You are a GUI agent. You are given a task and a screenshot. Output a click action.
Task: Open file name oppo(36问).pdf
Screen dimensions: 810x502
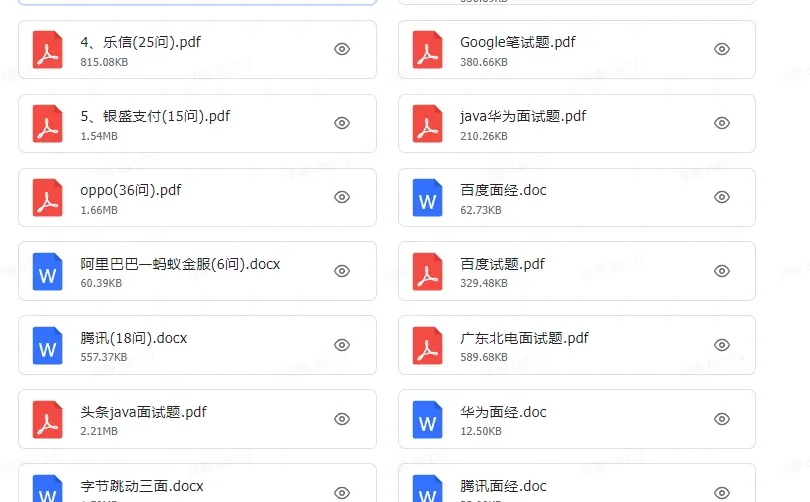pos(131,190)
